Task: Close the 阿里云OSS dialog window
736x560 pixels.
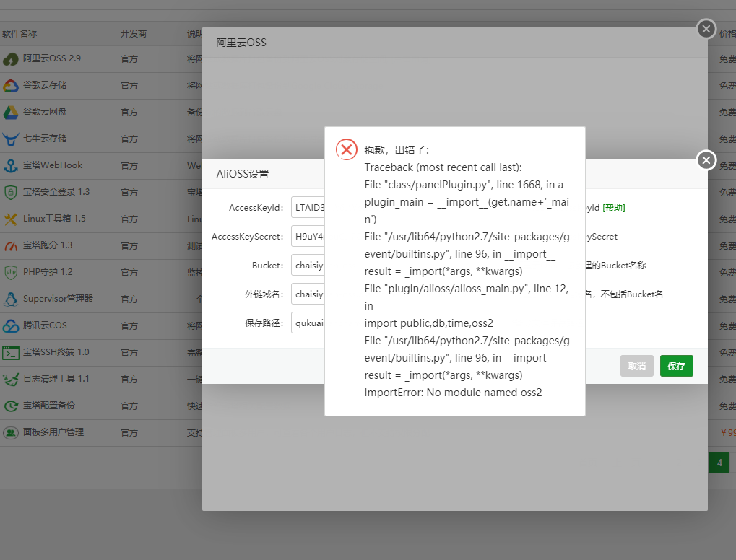Action: pos(706,29)
